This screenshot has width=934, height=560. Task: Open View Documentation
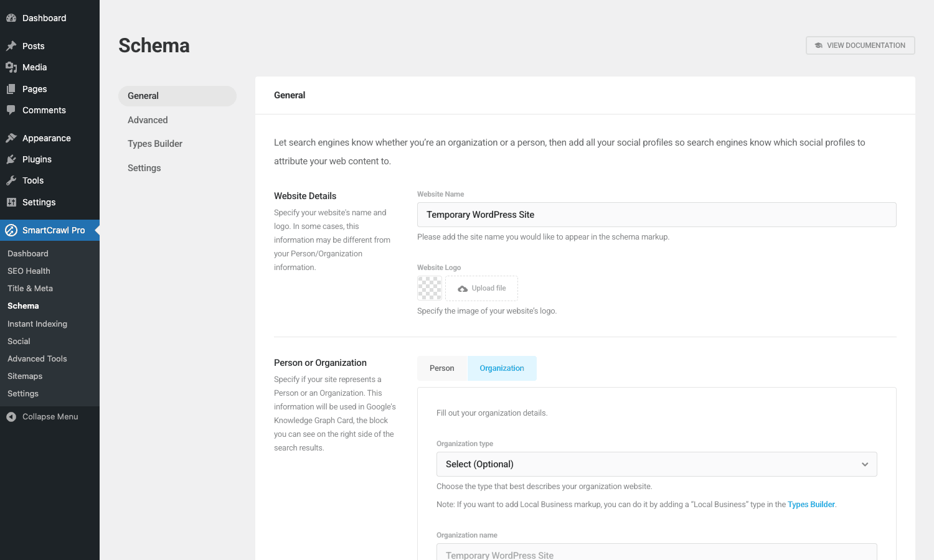pyautogui.click(x=860, y=45)
